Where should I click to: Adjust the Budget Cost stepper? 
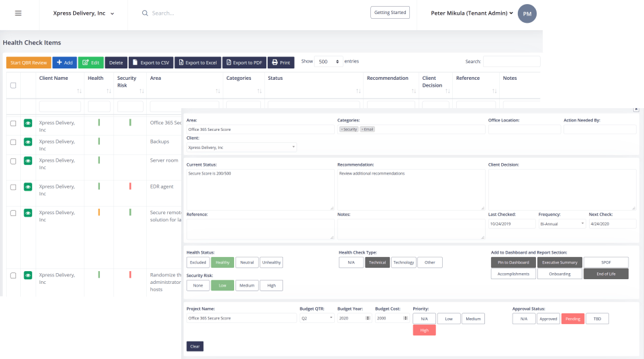tap(405, 318)
